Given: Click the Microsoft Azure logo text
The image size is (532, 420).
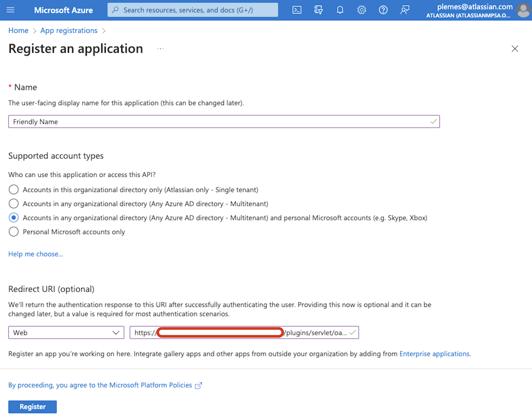Looking at the screenshot, I should 63,10.
